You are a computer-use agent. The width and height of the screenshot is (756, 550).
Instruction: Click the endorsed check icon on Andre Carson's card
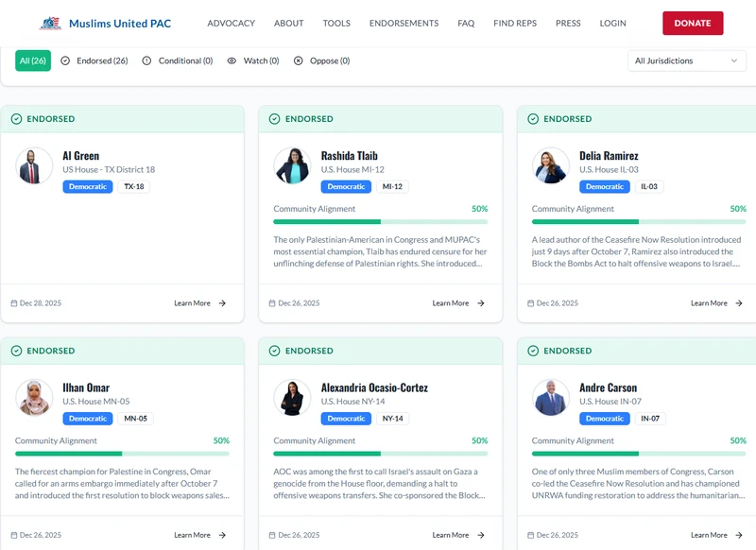click(x=533, y=351)
